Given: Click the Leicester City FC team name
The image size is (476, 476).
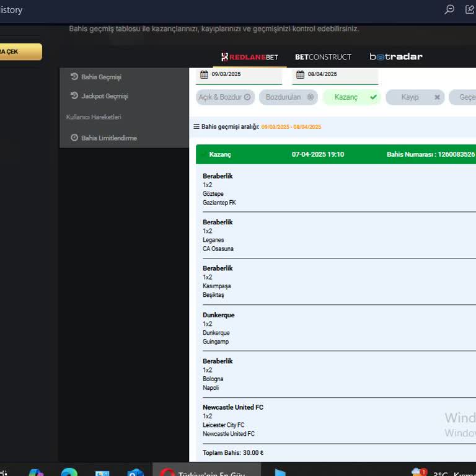Looking at the screenshot, I should [223, 425].
